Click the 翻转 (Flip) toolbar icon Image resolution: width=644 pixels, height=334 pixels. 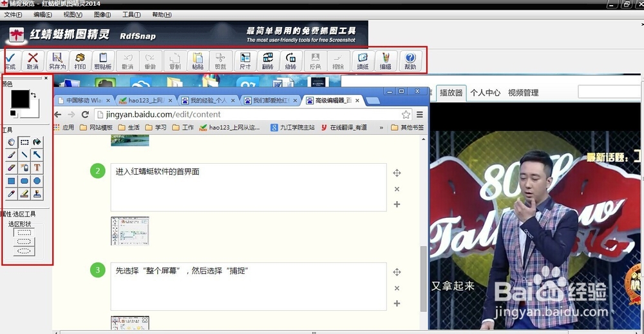click(x=268, y=61)
